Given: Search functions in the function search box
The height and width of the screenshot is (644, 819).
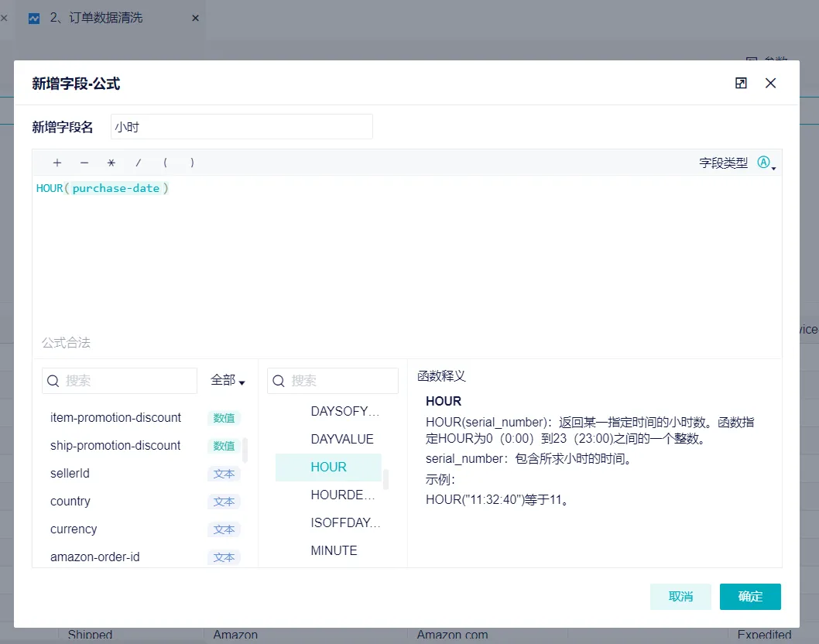Looking at the screenshot, I should (341, 381).
